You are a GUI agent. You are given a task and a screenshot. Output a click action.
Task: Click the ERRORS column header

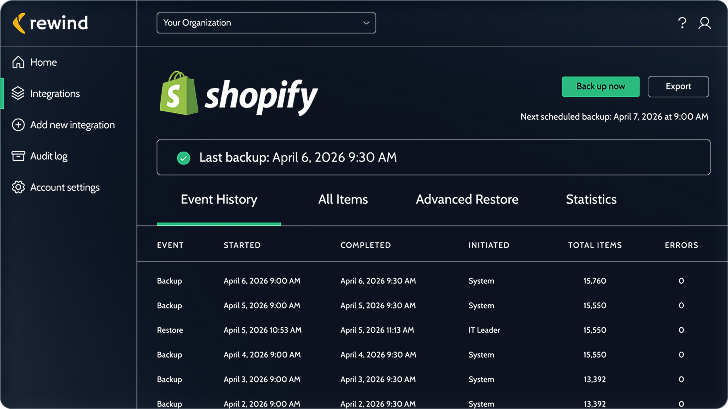click(681, 245)
